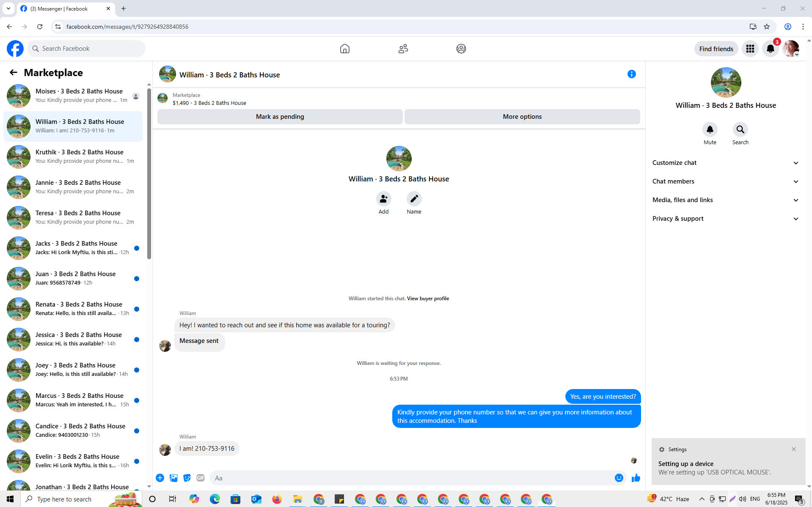
Task: Launch Firefox from the taskbar
Action: (x=277, y=499)
